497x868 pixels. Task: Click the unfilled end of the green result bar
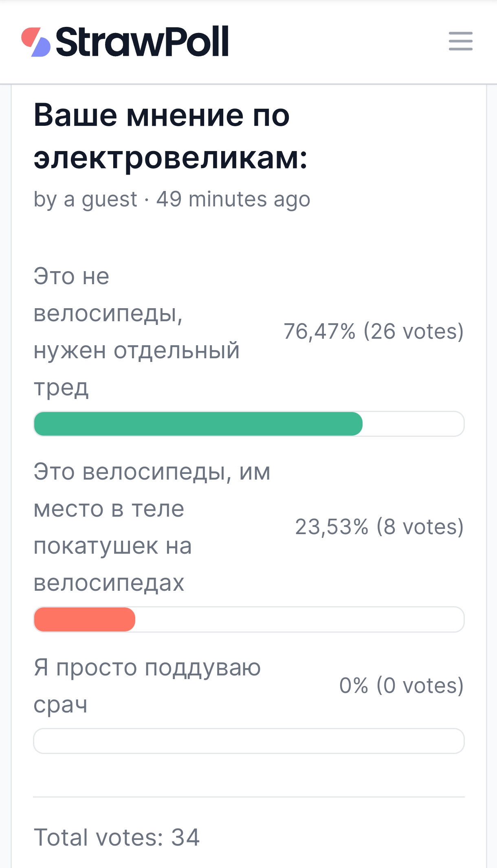point(413,424)
